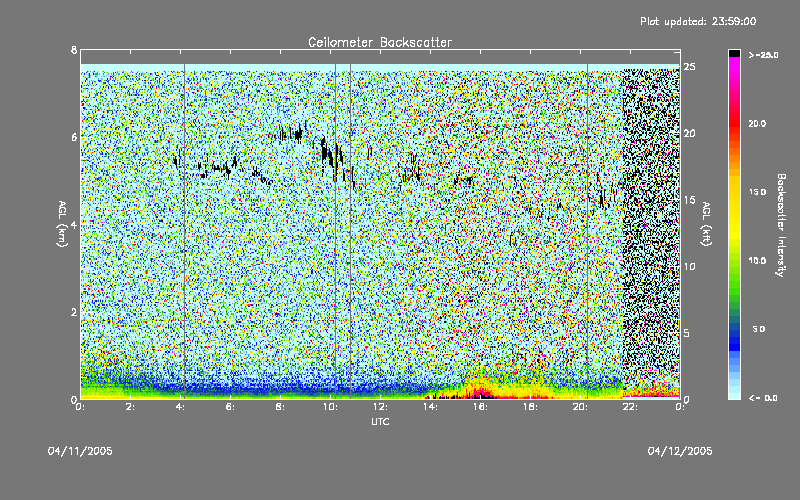Select the end date "04/12/2005"
Viewport: 800px width, 500px height.
coord(680,451)
